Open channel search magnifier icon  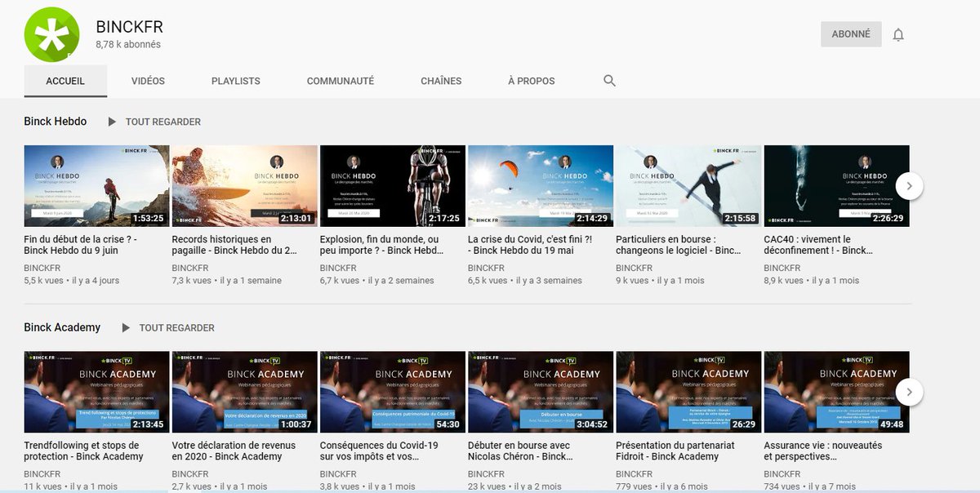pyautogui.click(x=609, y=81)
